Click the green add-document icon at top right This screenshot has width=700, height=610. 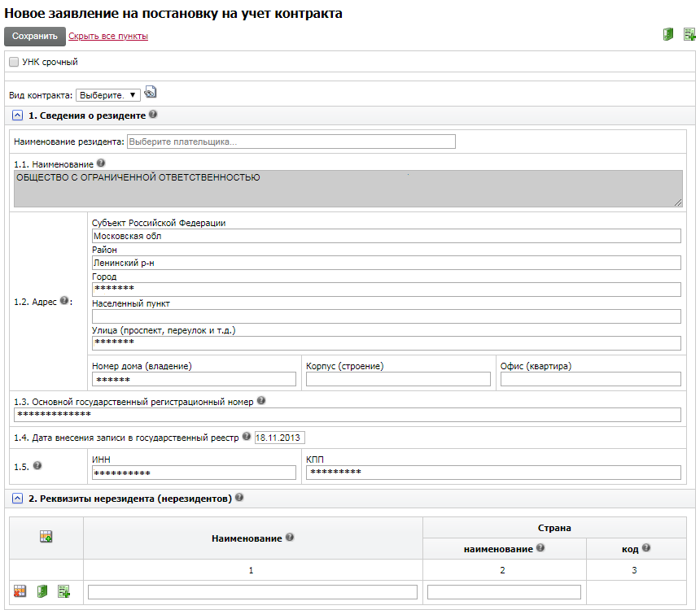[689, 35]
